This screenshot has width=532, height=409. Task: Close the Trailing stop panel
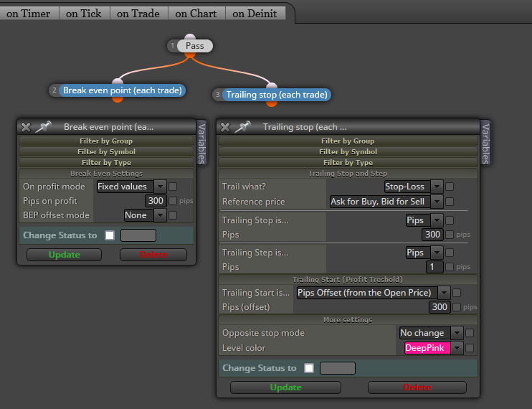[x=225, y=127]
